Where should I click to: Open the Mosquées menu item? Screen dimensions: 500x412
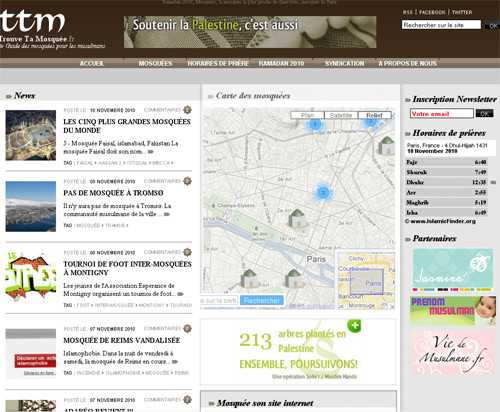point(155,63)
